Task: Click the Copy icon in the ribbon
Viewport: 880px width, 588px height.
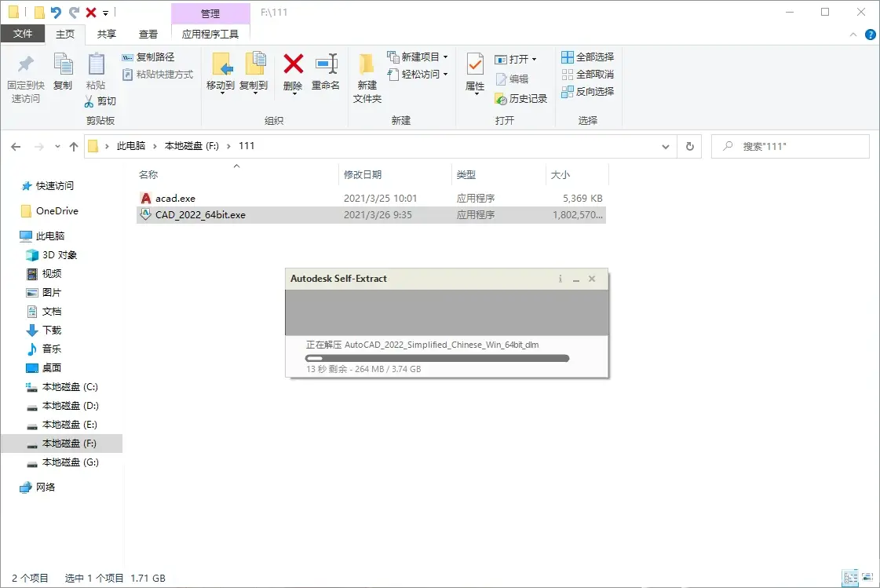Action: (62, 64)
